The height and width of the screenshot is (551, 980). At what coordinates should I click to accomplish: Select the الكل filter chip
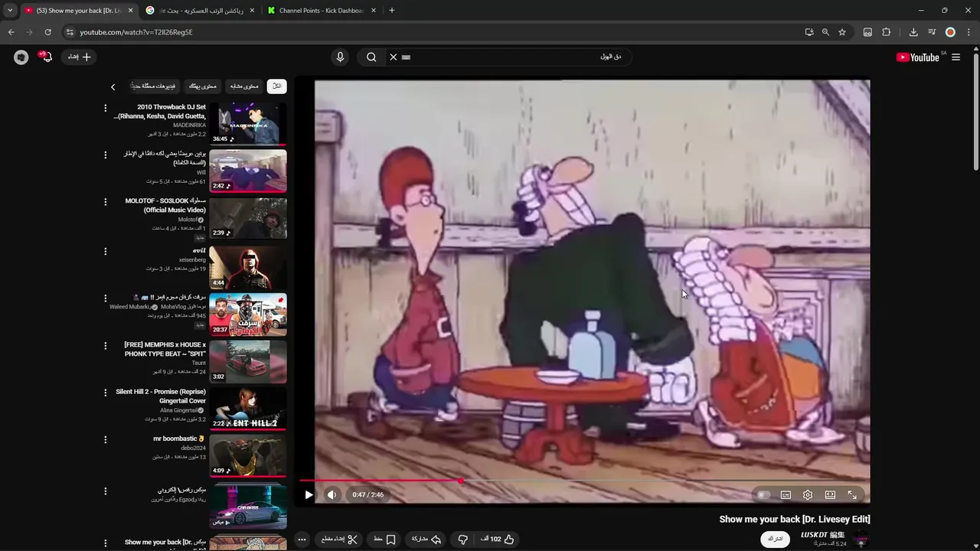(276, 86)
